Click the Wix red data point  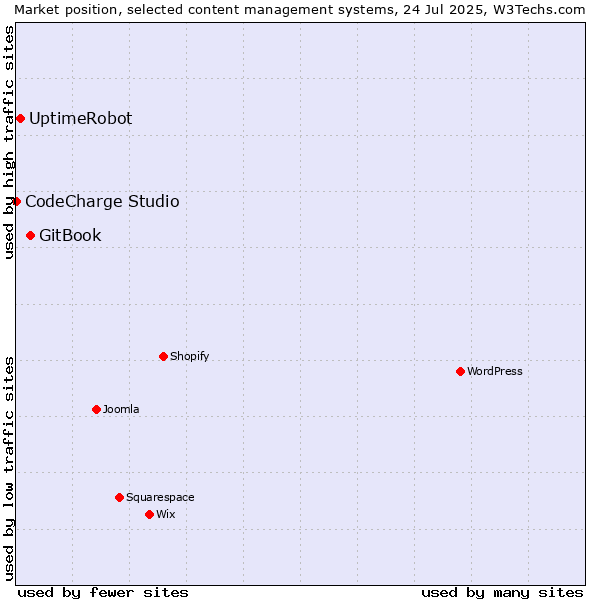point(150,515)
